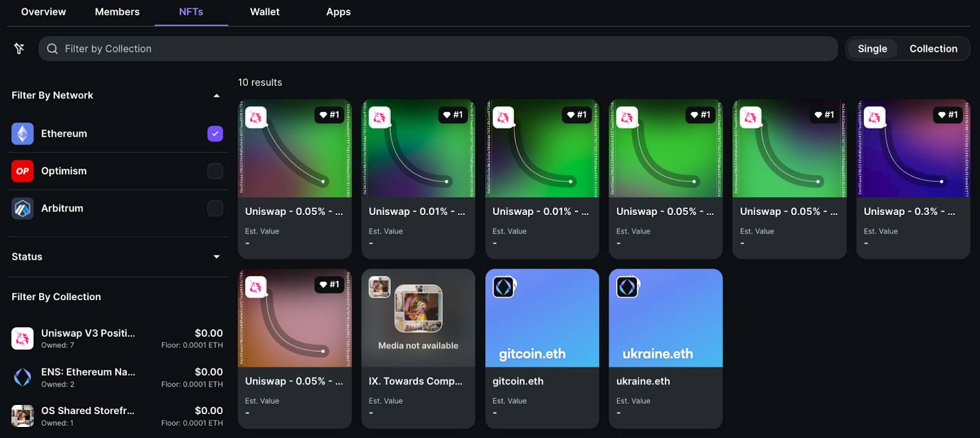980x438 pixels.
Task: Click the ENS collection icon in sidebar
Action: point(23,377)
